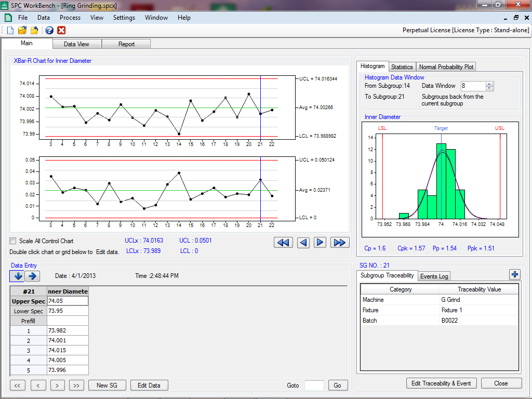This screenshot has width=532, height=399.
Task: Switch to the Data View tab
Action: point(76,44)
